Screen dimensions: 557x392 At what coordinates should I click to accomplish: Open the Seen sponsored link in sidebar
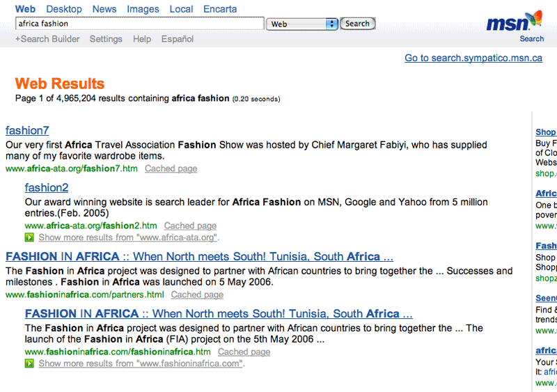[x=546, y=298]
